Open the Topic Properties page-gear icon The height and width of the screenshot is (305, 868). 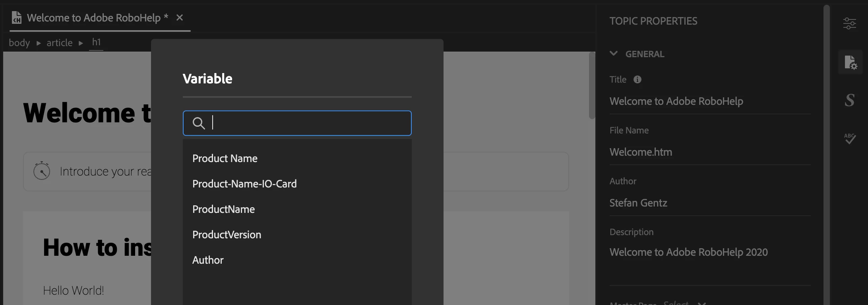(851, 62)
